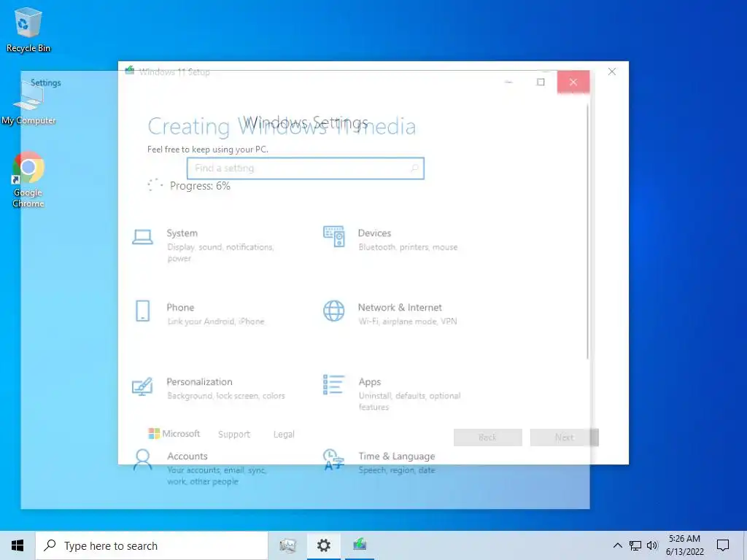The width and height of the screenshot is (747, 560).
Task: Click the Settings window vertical scrollbar
Action: point(587,231)
